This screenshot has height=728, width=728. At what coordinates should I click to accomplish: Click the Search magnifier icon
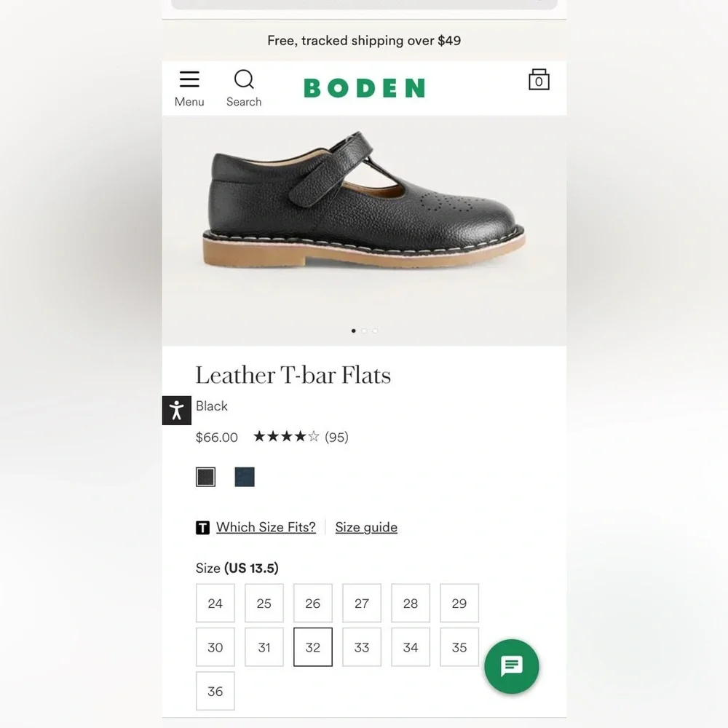[x=244, y=80]
